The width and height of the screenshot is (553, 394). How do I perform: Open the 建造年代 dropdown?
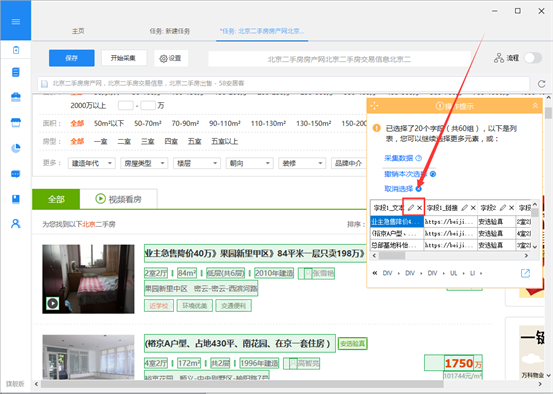click(92, 163)
